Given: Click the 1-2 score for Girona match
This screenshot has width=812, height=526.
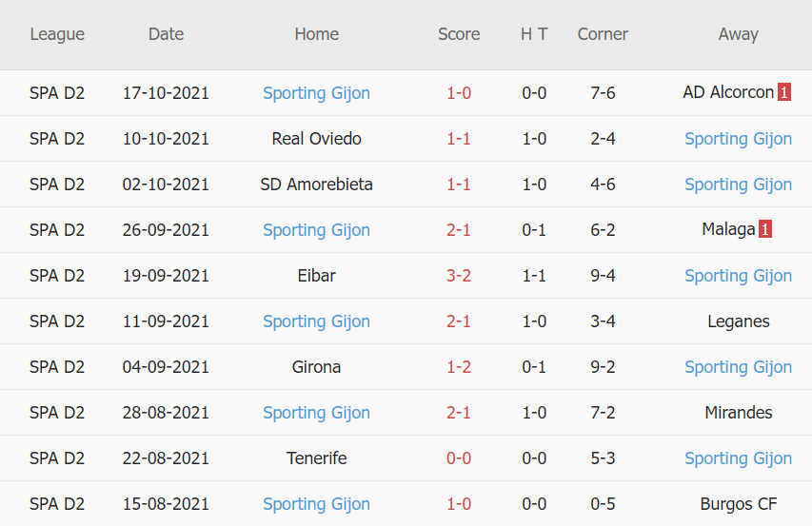Looking at the screenshot, I should point(459,367).
